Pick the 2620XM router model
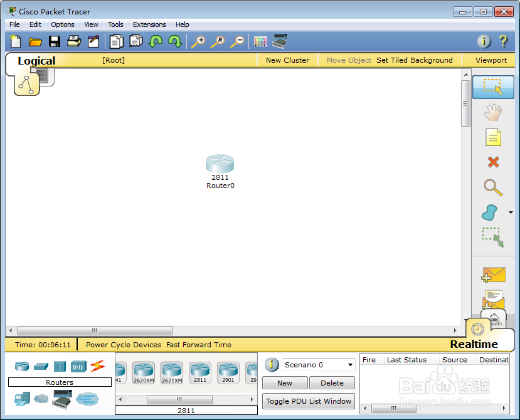Viewport: 520px width, 420px height. click(x=144, y=372)
